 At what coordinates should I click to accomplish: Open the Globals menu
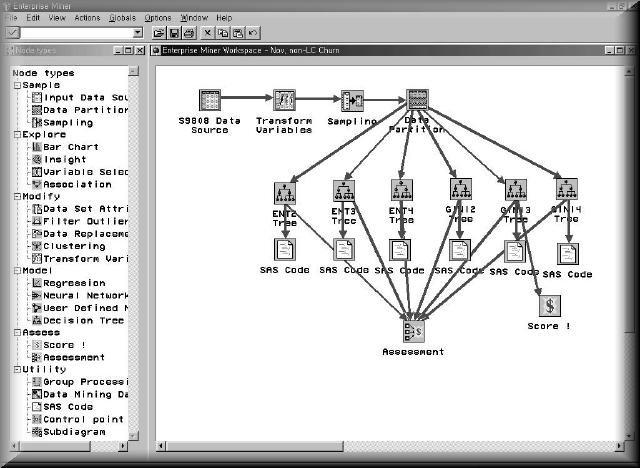pos(122,18)
